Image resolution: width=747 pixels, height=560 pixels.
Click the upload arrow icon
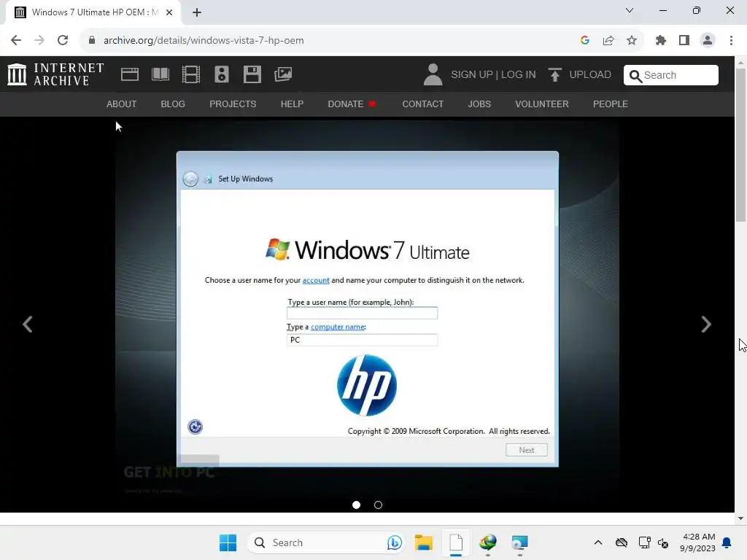[x=554, y=75]
